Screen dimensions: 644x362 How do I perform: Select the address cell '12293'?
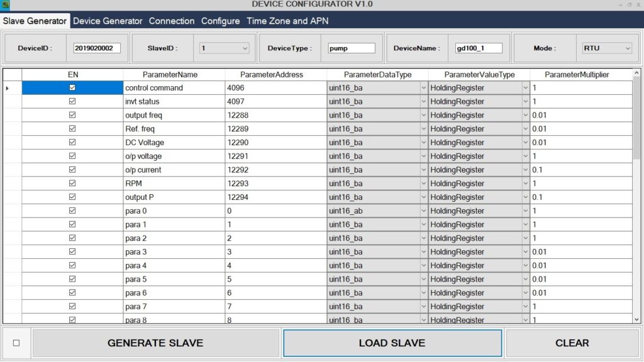(x=275, y=184)
